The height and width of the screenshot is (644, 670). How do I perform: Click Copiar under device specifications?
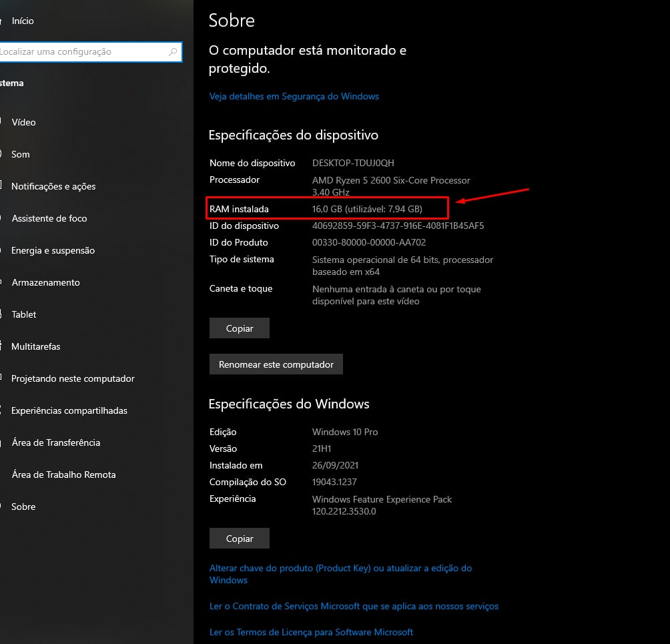point(240,328)
